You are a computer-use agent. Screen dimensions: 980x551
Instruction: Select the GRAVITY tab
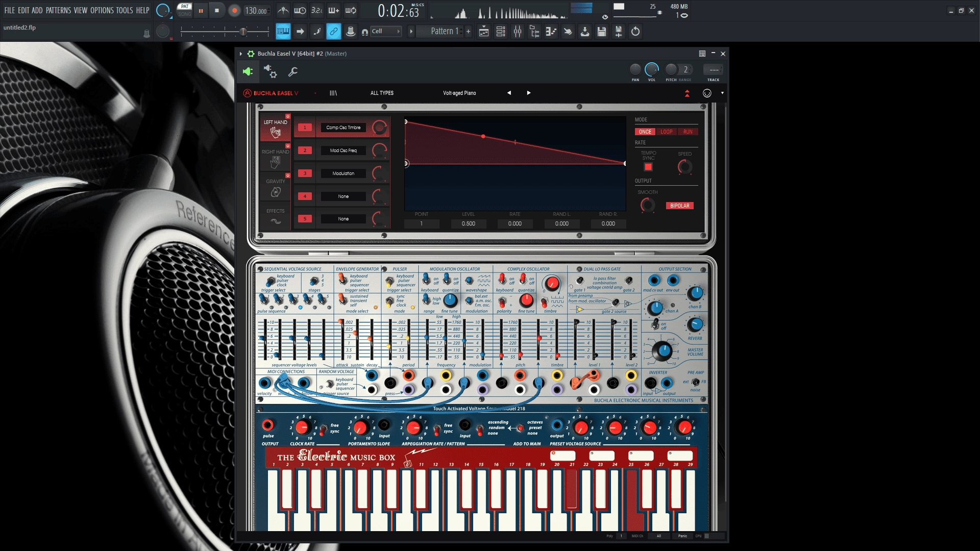276,188
